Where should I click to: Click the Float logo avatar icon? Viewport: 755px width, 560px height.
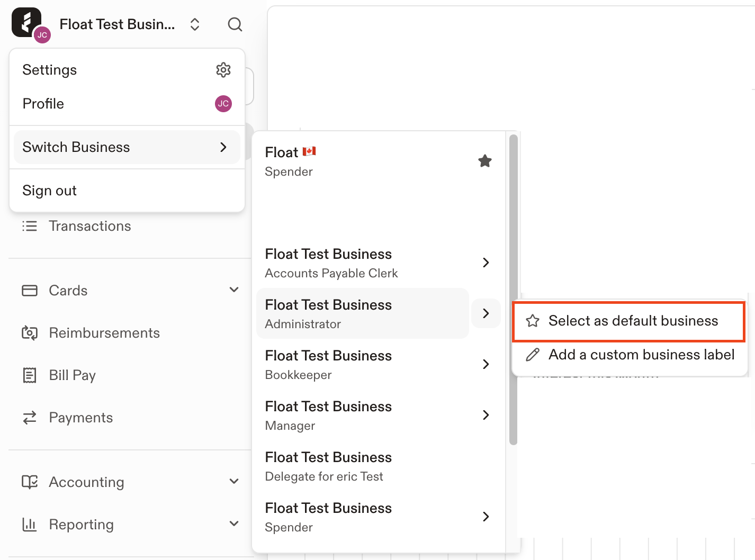point(26,22)
